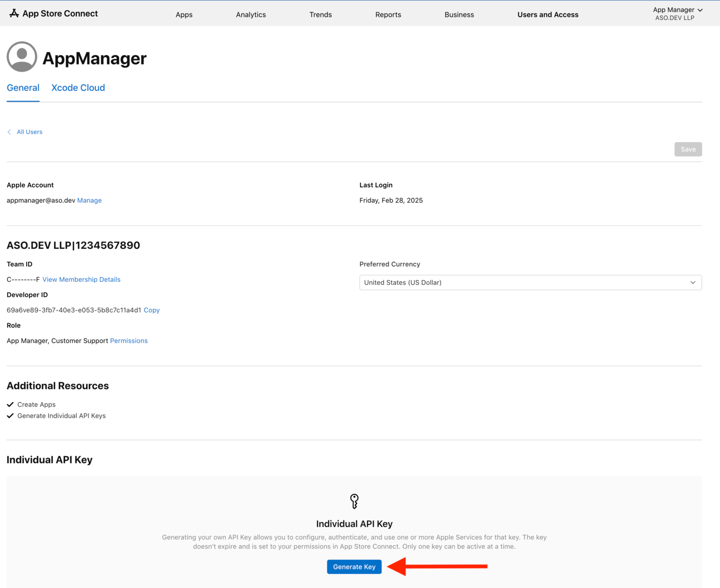
Task: Open View Membership Details link
Action: (x=81, y=279)
